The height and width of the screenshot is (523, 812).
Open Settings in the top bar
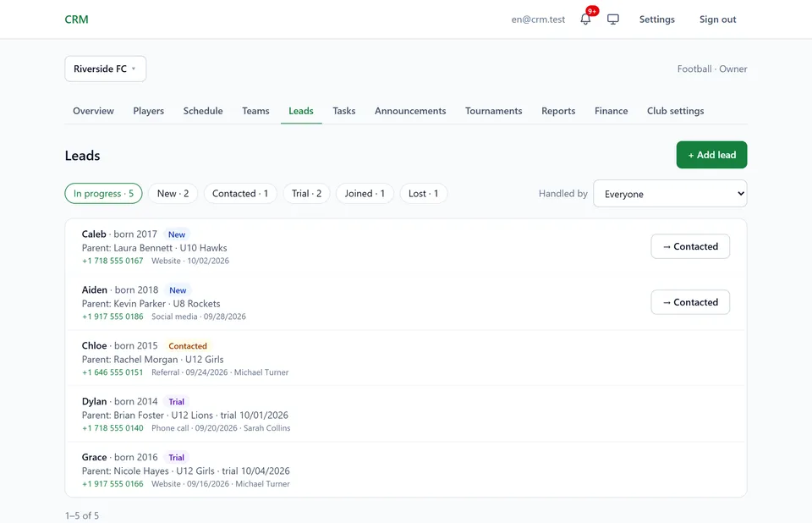click(x=656, y=19)
